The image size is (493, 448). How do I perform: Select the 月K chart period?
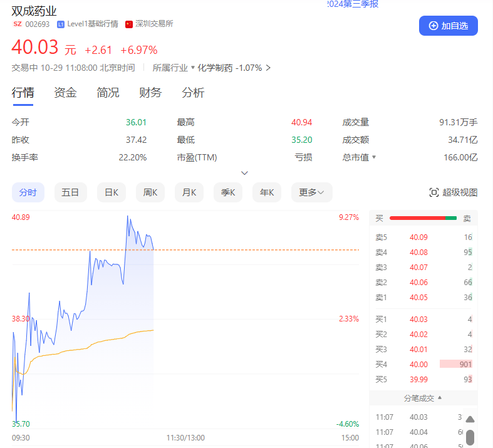(x=189, y=193)
